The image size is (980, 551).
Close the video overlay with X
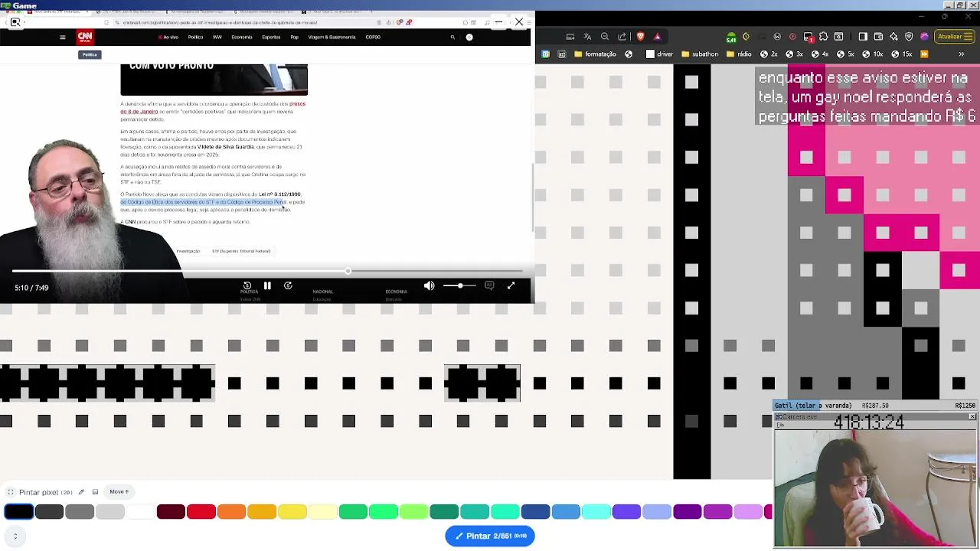[519, 22]
